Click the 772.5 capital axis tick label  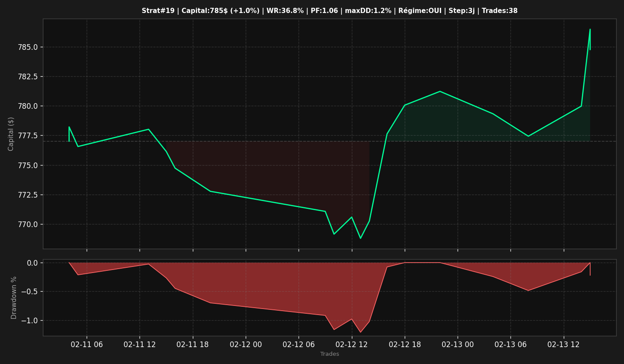[x=27, y=195]
